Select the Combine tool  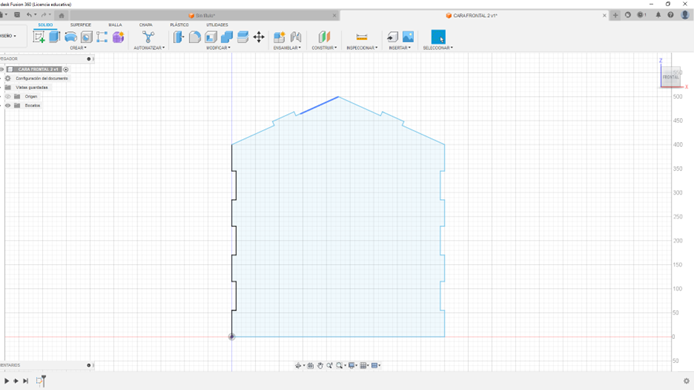(227, 37)
